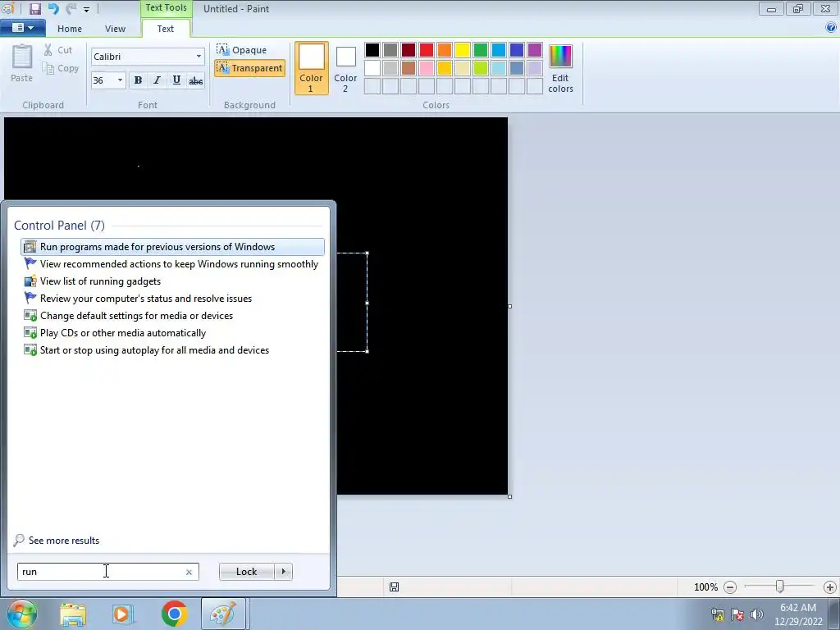Click the taskbar clock showing 6:42 AM
This screenshot has height=630, width=840.
tap(797, 614)
